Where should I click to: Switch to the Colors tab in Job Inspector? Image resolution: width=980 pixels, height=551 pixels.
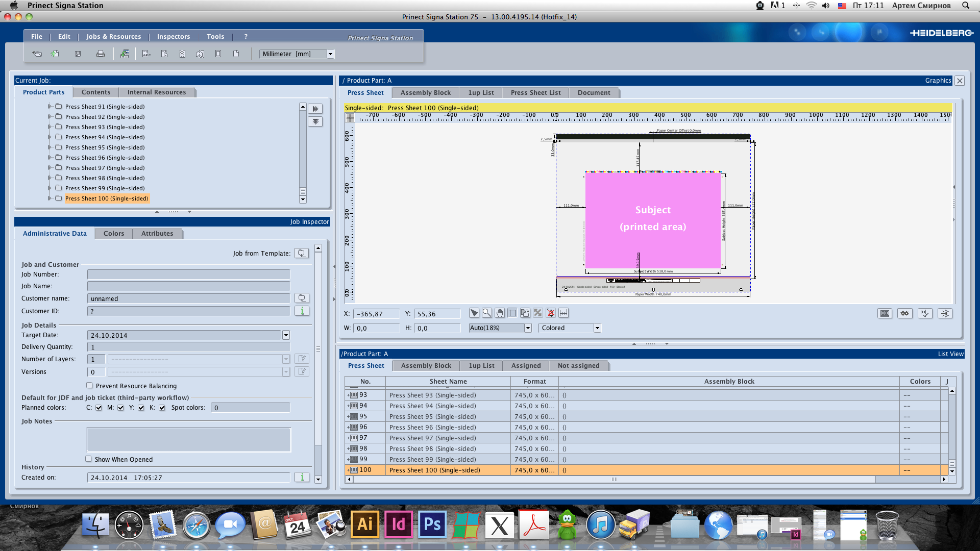(x=114, y=233)
